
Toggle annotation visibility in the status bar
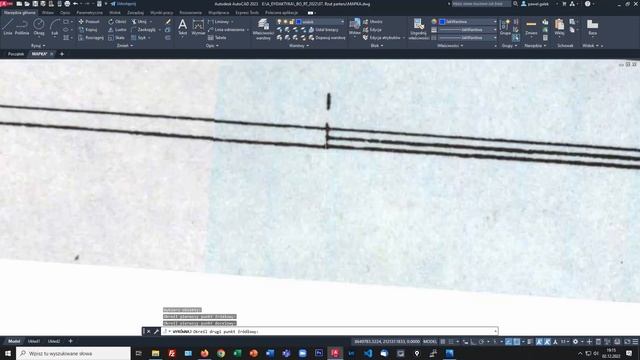[x=539, y=342]
